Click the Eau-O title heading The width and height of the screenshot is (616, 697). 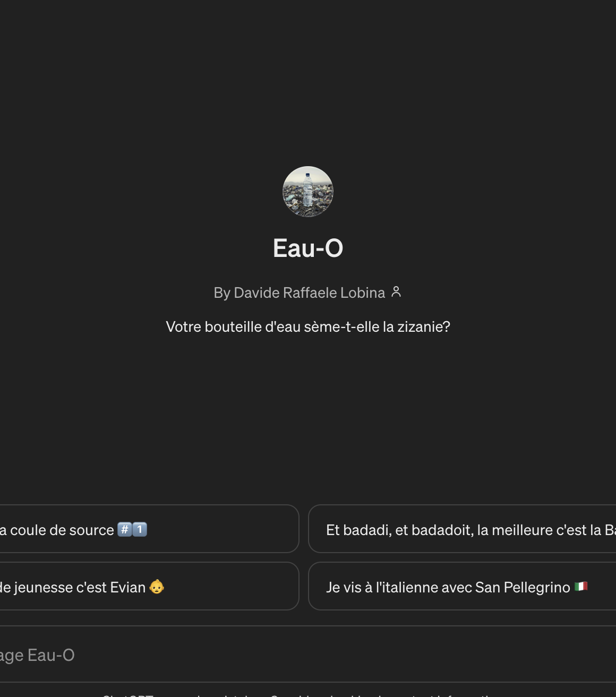[x=308, y=248]
